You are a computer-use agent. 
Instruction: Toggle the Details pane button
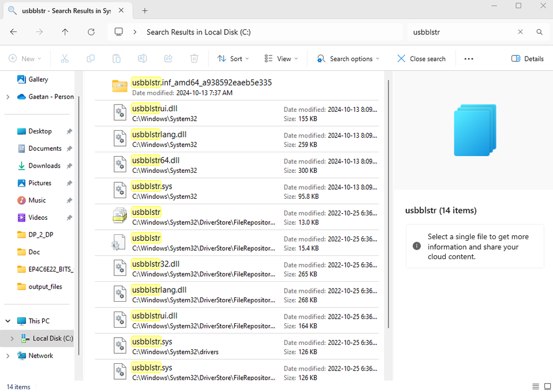click(x=527, y=59)
